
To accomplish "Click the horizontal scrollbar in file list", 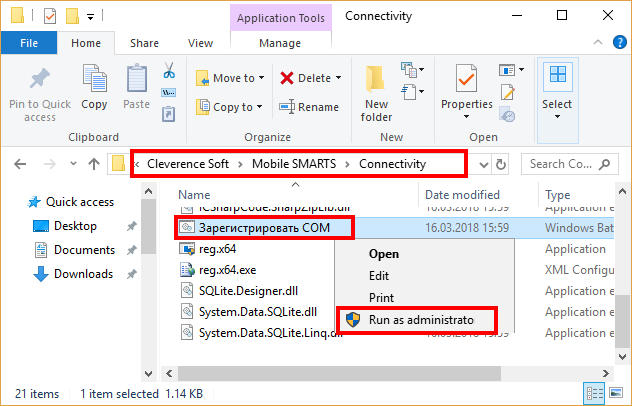I will (339, 373).
